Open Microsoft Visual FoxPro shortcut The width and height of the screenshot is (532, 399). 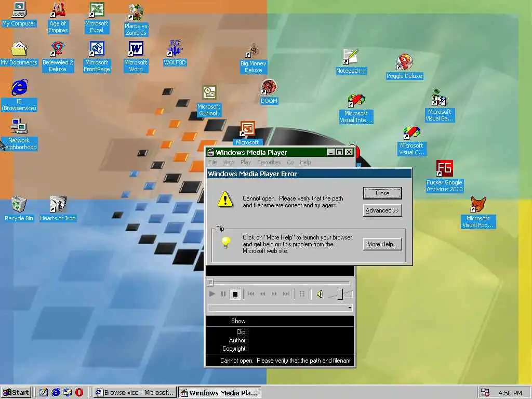478,212
